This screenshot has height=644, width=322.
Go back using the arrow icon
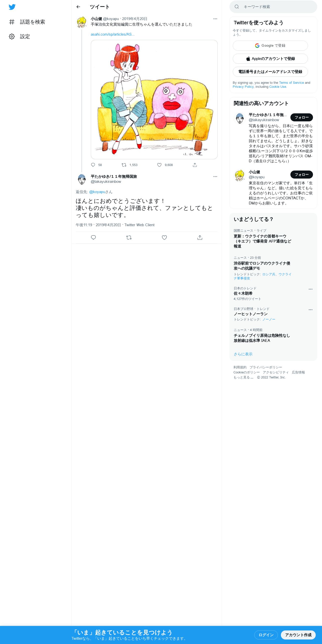pyautogui.click(x=78, y=7)
